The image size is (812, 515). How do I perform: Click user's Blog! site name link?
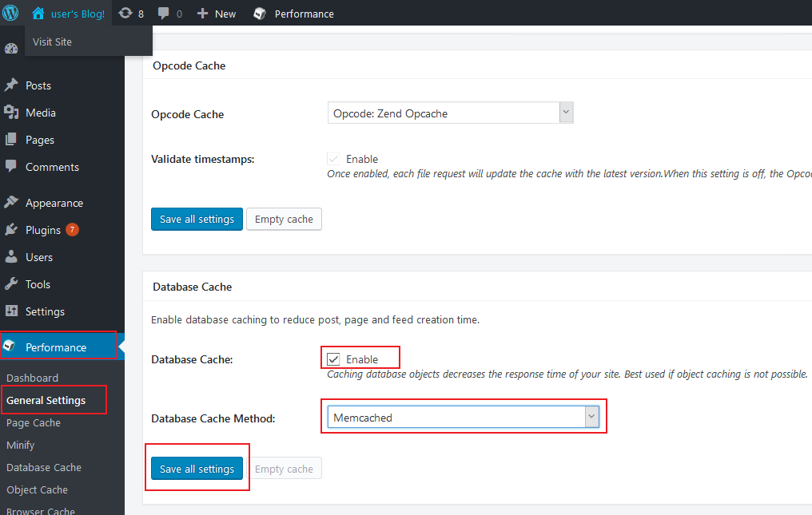pyautogui.click(x=78, y=14)
